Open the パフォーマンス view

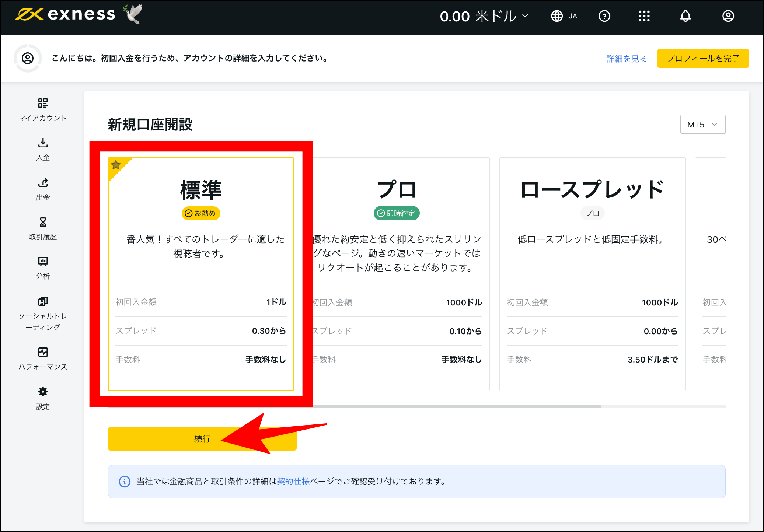[x=42, y=355]
